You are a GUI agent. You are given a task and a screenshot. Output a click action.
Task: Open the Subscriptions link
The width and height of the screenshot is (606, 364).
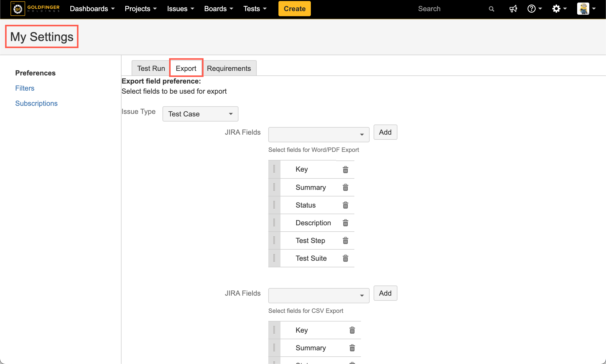click(36, 103)
